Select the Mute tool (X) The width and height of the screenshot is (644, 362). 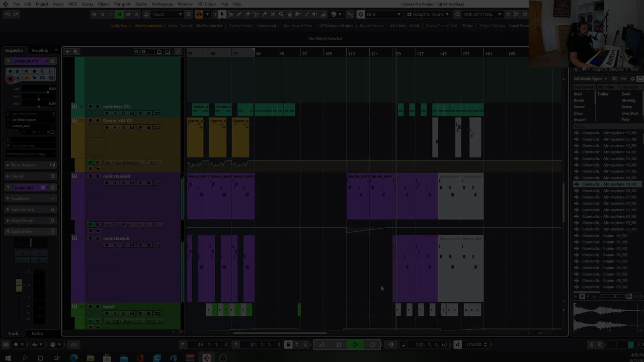273,14
